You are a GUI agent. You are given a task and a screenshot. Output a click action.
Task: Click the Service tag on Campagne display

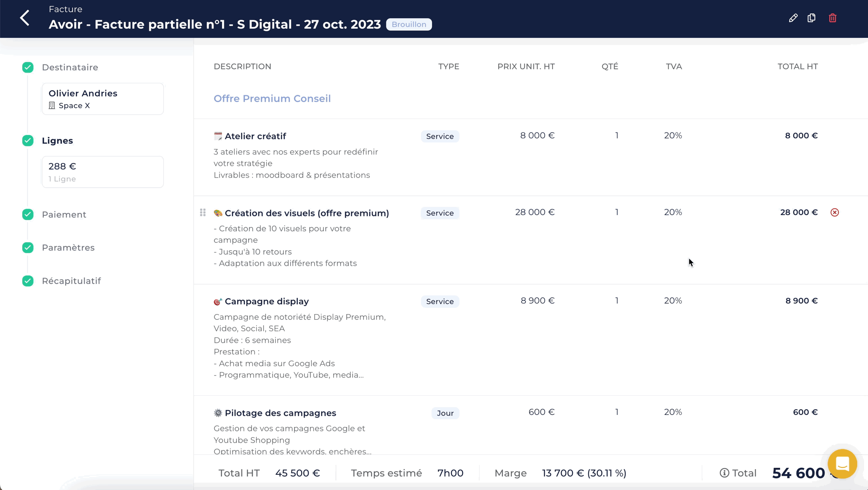click(440, 301)
